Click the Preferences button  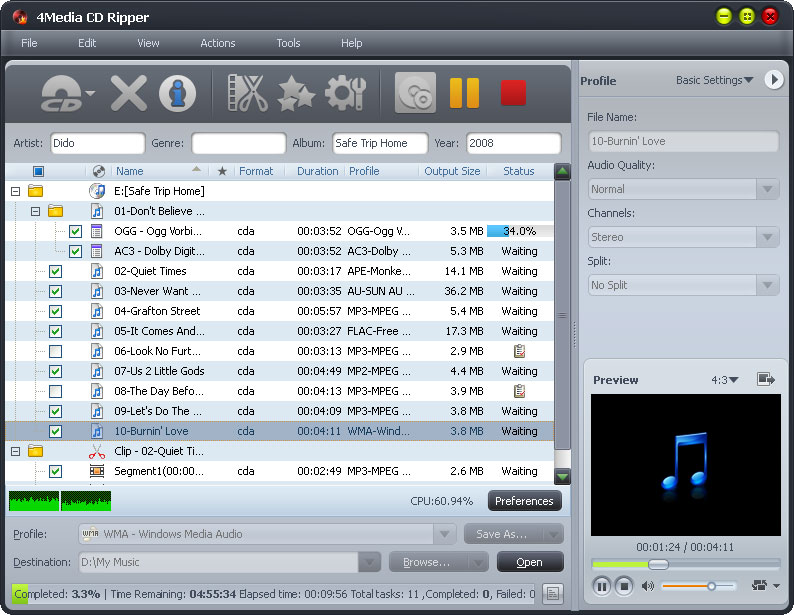click(x=524, y=501)
